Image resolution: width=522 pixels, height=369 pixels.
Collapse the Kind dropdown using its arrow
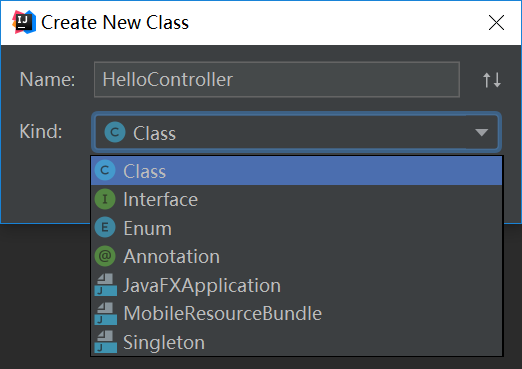click(482, 132)
